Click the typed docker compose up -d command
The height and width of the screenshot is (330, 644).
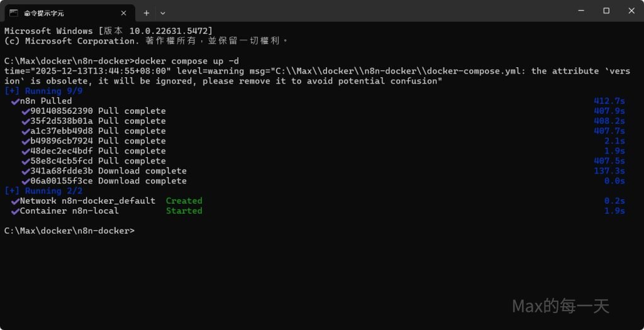(189, 61)
